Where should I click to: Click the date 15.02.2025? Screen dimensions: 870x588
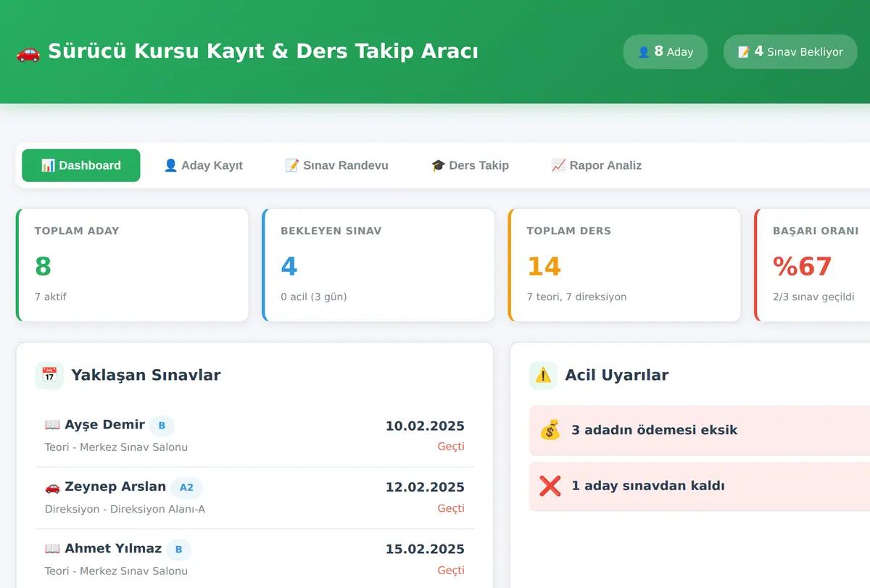[x=425, y=550]
